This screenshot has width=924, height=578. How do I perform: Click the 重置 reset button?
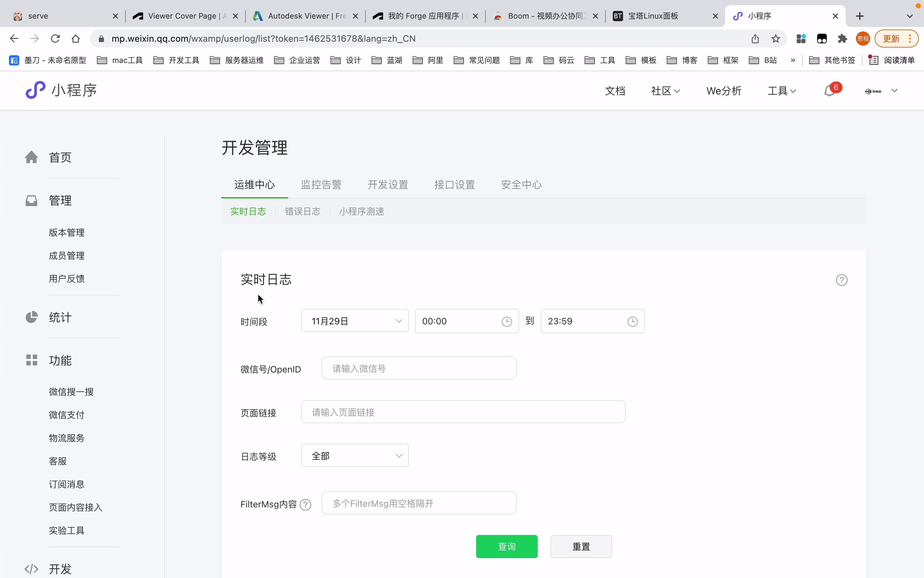tap(581, 547)
